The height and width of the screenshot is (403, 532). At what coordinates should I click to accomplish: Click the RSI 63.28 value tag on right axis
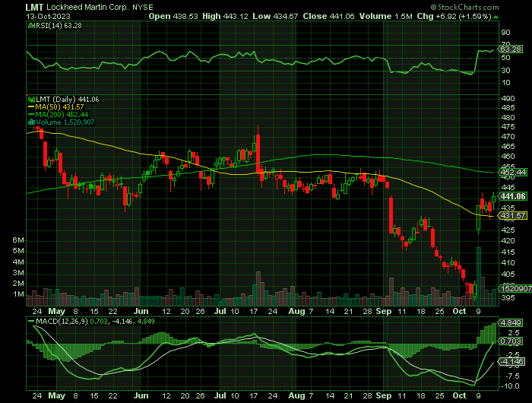(x=511, y=49)
